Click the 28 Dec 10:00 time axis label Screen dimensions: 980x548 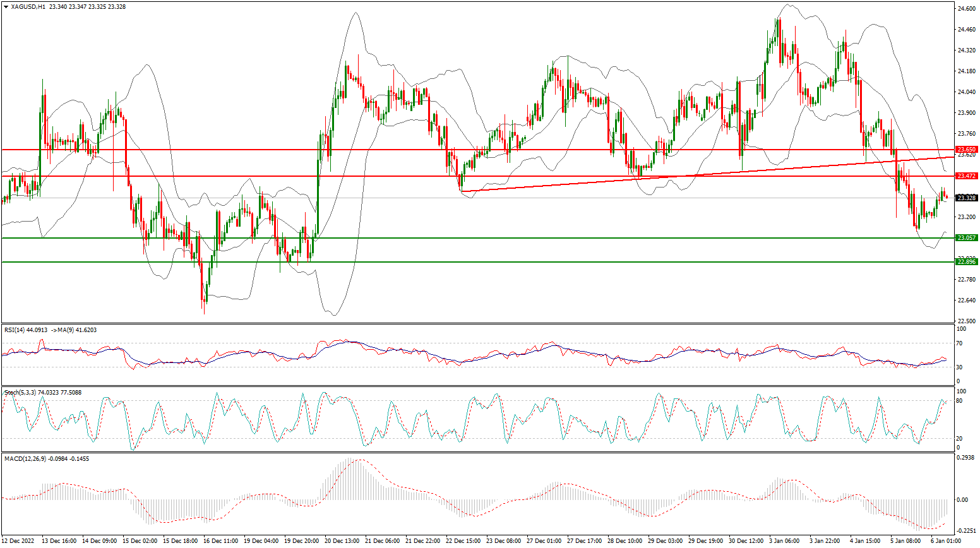[625, 541]
